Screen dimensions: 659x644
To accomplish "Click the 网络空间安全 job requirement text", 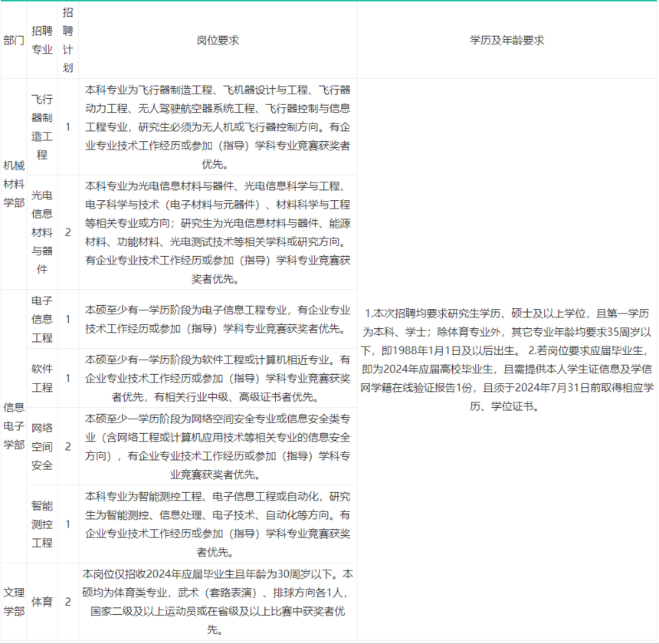I will click(218, 446).
